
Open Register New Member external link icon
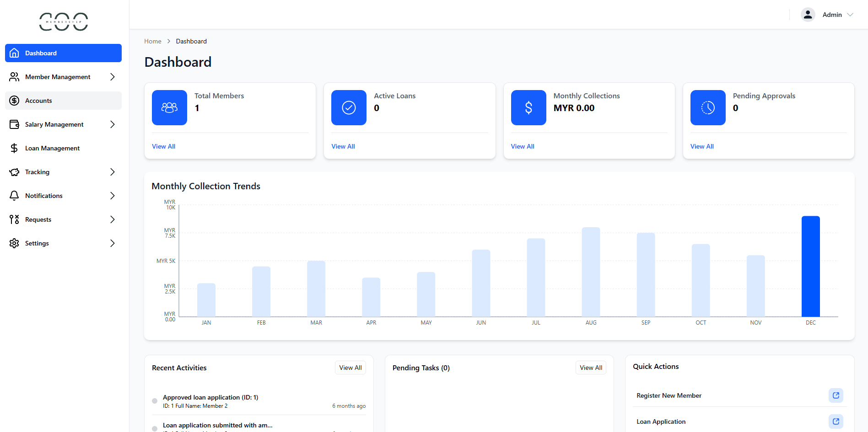tap(836, 395)
